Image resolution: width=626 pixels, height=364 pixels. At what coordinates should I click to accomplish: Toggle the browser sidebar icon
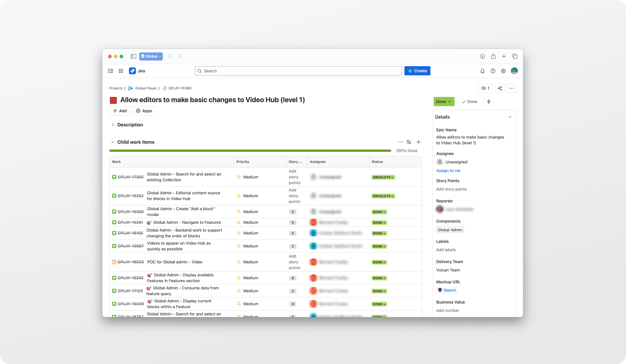[133, 56]
